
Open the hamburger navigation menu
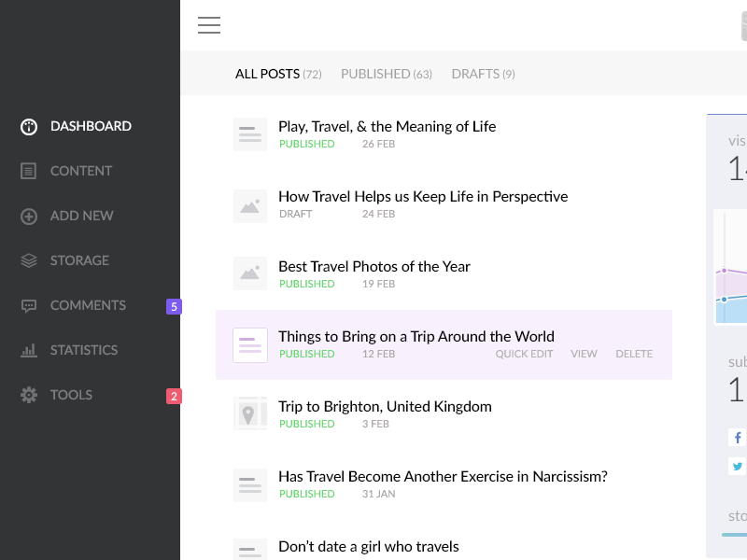[209, 25]
